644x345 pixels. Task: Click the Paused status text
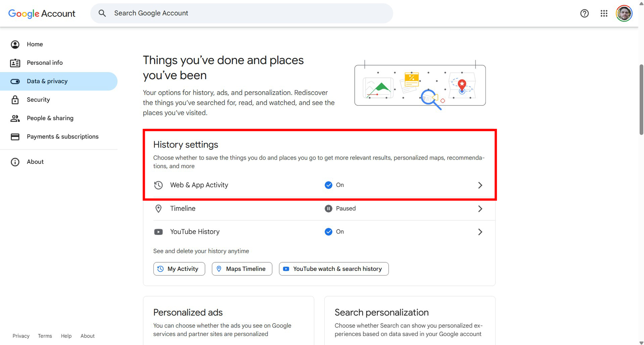tap(346, 208)
